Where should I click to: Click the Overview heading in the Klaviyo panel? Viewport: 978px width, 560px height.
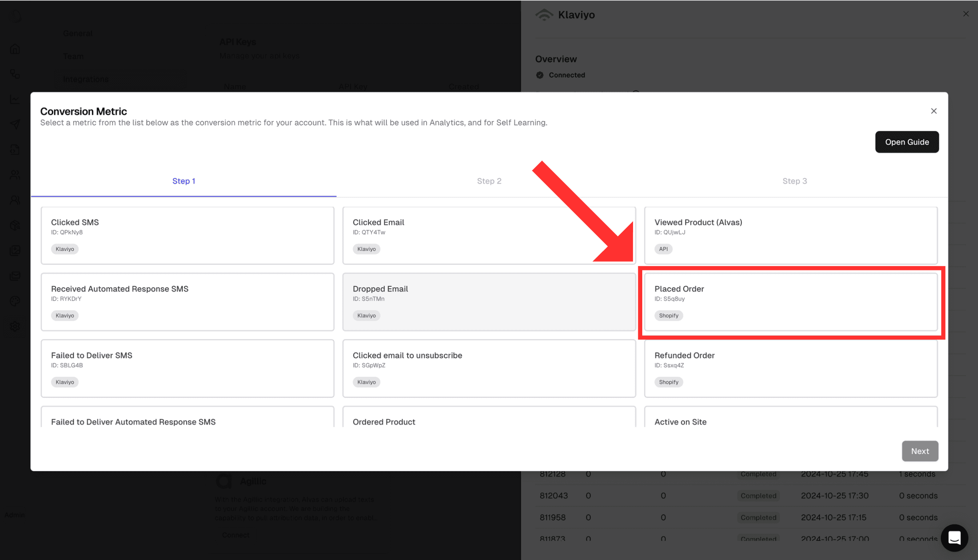tap(556, 59)
